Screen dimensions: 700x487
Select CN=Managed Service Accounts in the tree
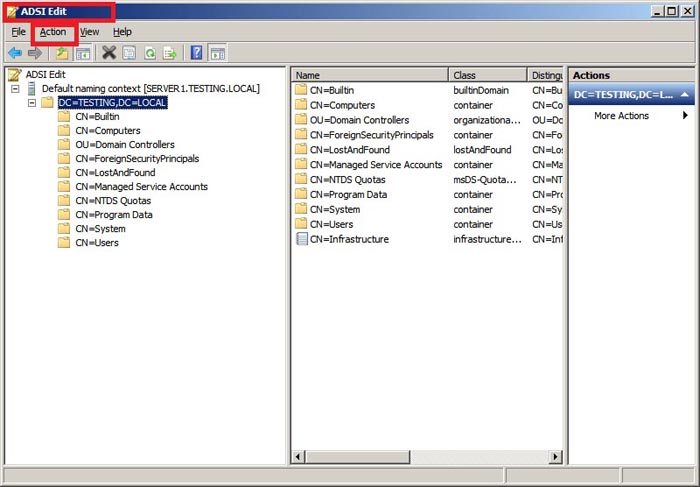point(142,187)
